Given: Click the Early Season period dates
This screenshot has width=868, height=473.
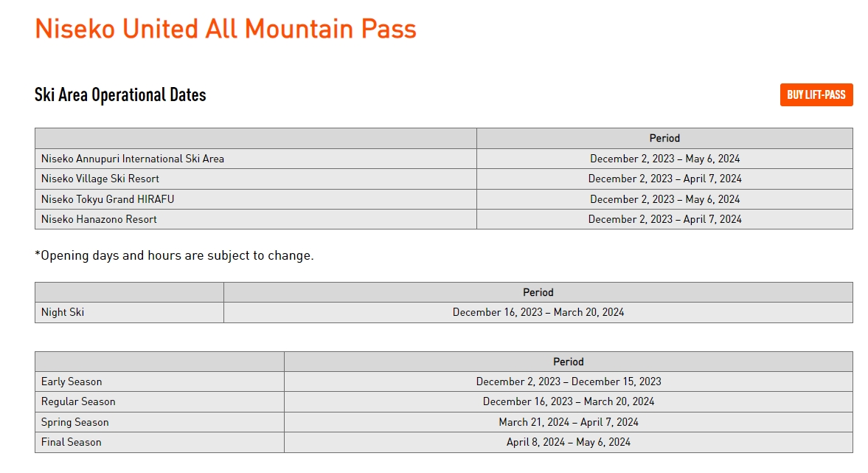Looking at the screenshot, I should click(569, 381).
